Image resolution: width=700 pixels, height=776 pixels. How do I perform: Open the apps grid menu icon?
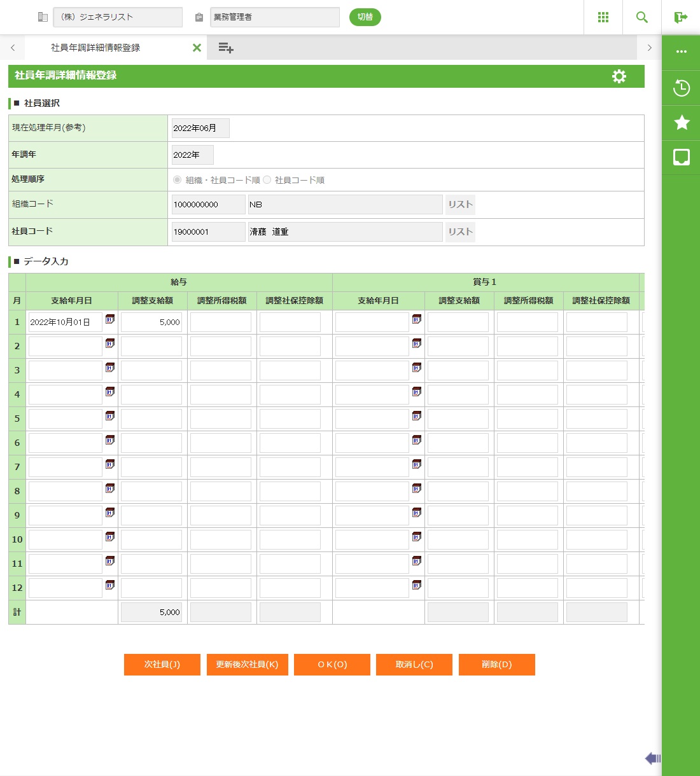(603, 17)
